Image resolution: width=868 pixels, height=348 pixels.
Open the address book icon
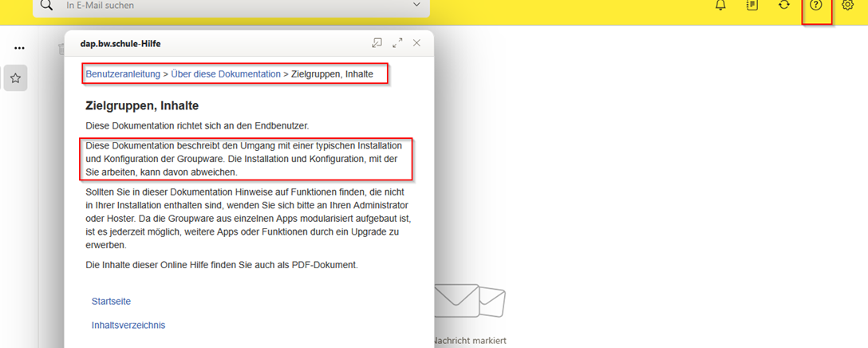point(752,6)
